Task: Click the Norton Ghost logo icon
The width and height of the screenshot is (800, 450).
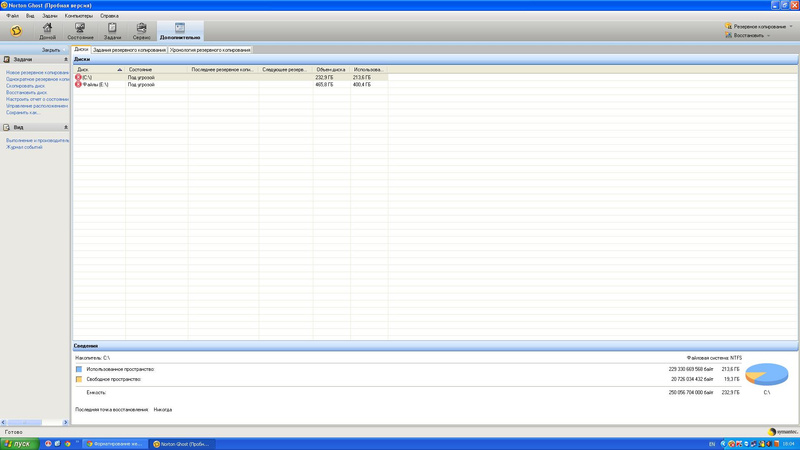Action: (16, 31)
